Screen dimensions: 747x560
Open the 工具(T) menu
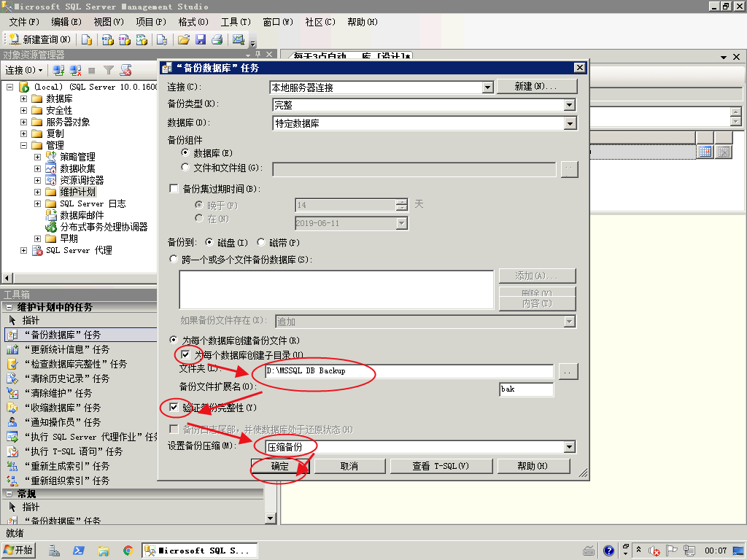click(236, 23)
